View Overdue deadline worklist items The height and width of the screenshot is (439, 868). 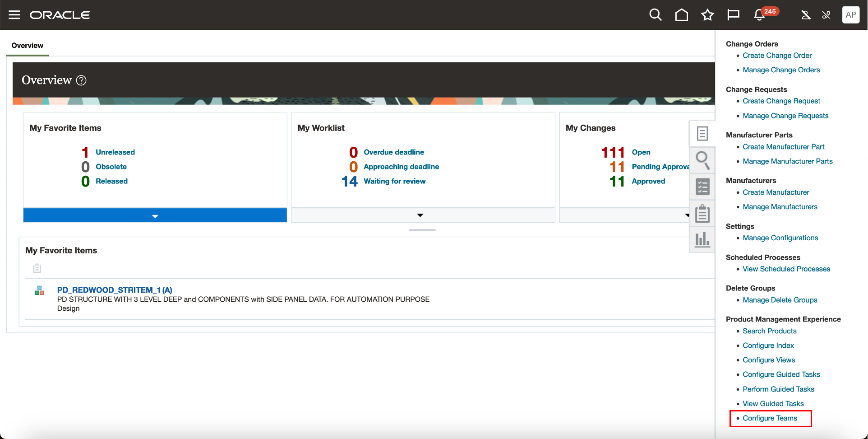(x=394, y=152)
